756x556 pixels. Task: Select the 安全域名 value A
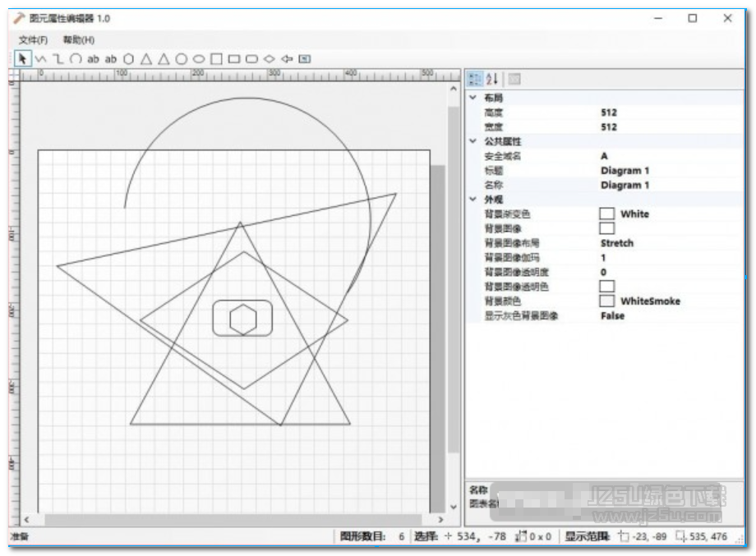click(x=604, y=155)
